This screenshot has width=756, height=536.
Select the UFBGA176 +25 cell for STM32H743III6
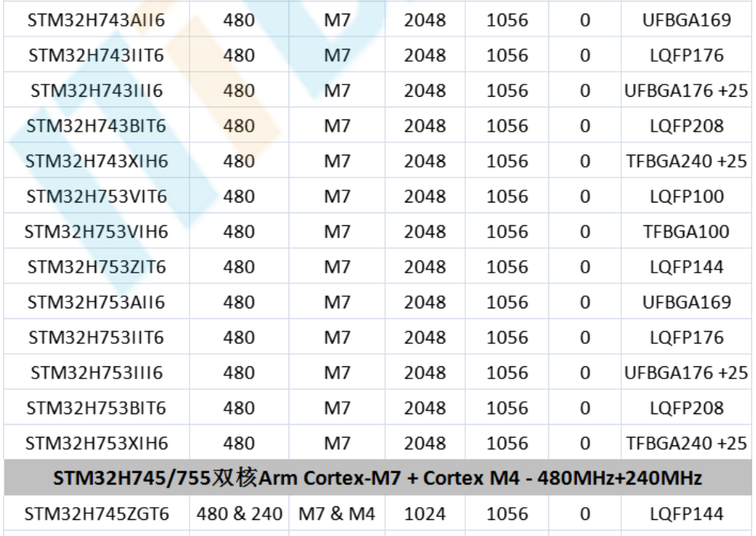673,88
